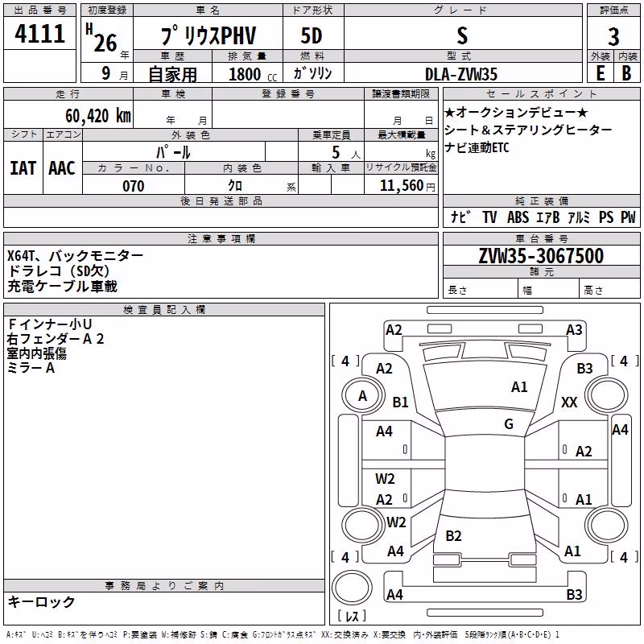Click the sales point オークションデビュー line

coord(516,112)
